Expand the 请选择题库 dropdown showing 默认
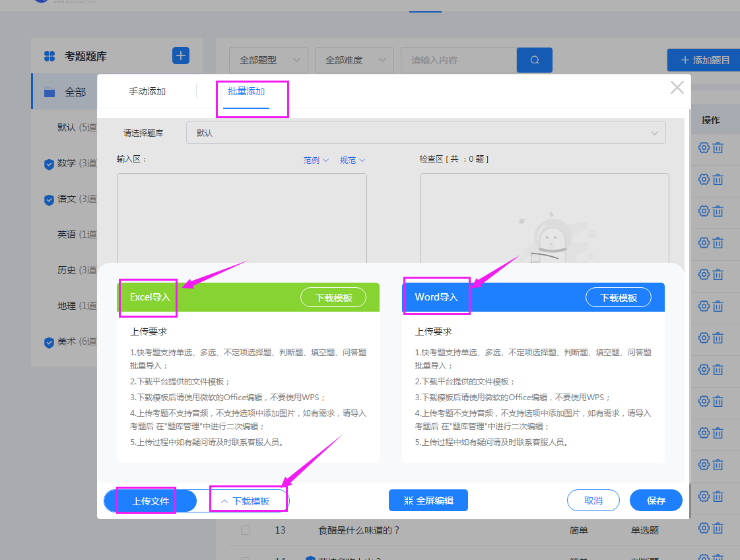 pyautogui.click(x=426, y=133)
